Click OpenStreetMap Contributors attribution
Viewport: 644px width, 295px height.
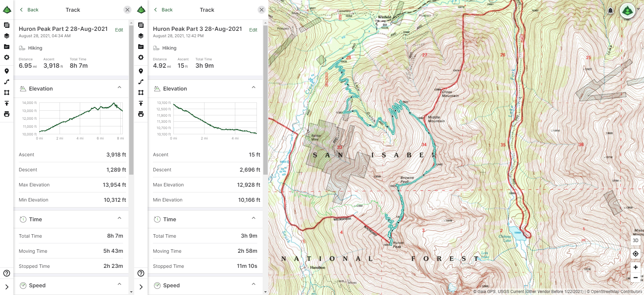coord(616,292)
